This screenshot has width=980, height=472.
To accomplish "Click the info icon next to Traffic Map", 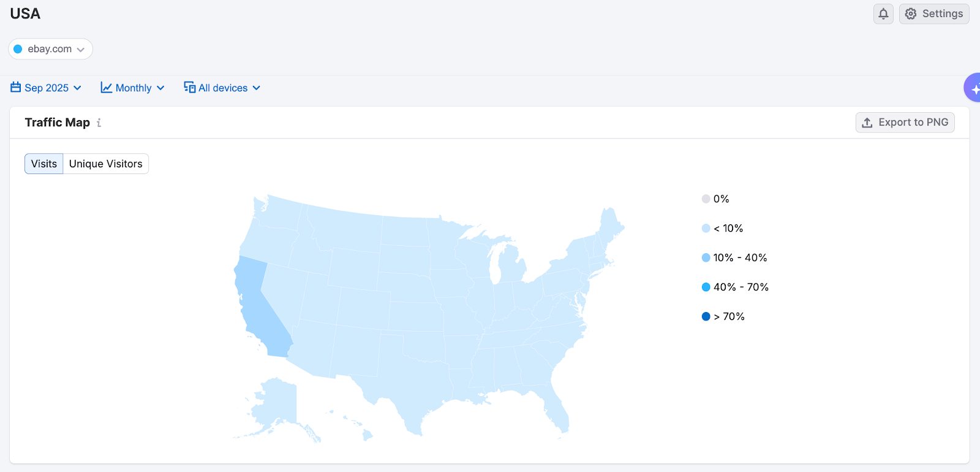I will tap(98, 123).
